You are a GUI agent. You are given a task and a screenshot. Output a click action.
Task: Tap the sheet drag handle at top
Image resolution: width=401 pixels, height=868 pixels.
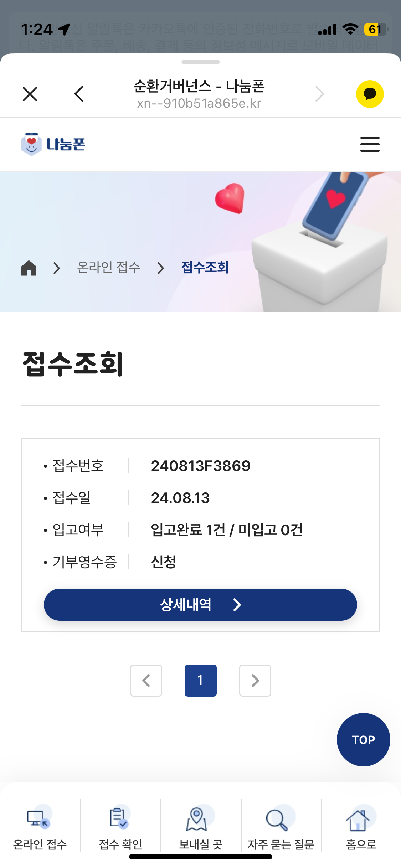point(200,62)
